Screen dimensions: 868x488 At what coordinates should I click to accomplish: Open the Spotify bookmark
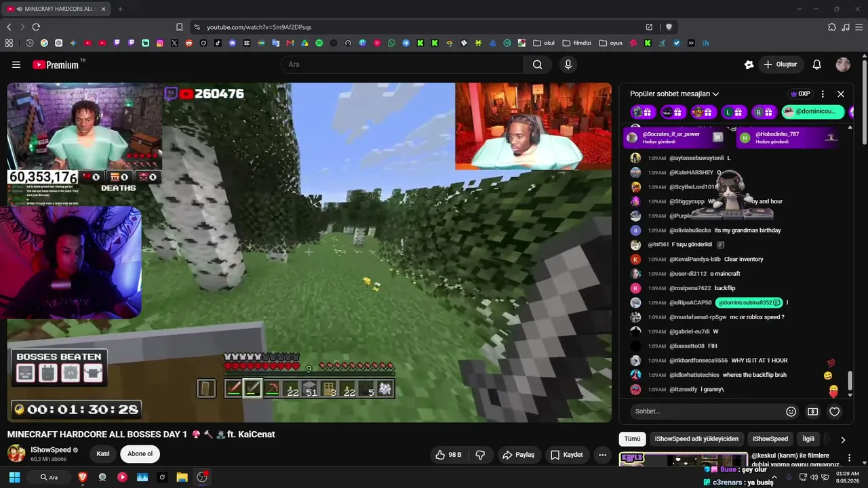click(x=319, y=43)
